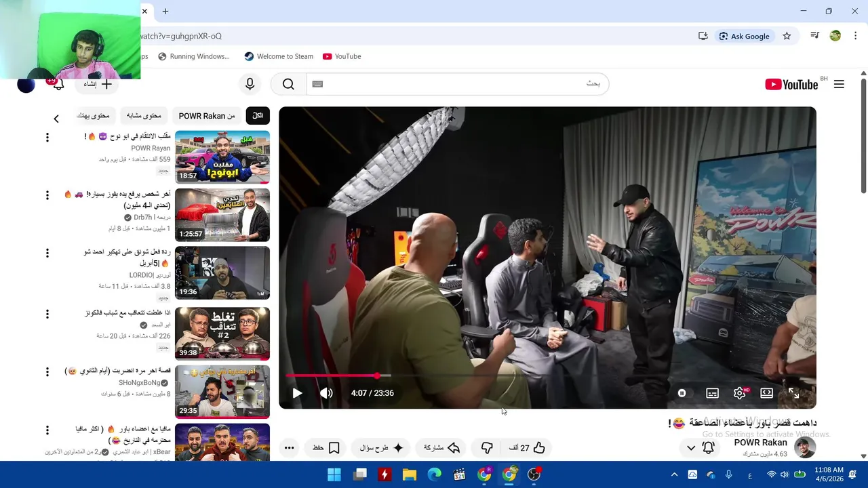Like the video with the thumbs-up button
868x488 pixels.
(528, 448)
